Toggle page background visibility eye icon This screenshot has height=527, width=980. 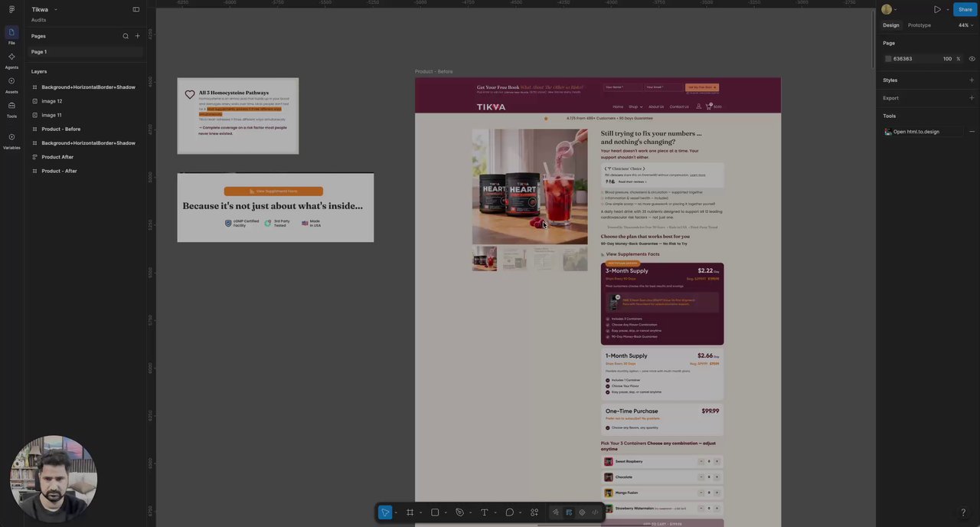click(x=972, y=59)
